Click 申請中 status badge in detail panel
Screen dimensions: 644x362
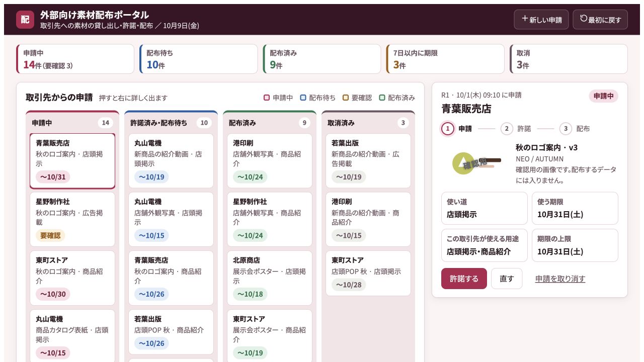(603, 96)
